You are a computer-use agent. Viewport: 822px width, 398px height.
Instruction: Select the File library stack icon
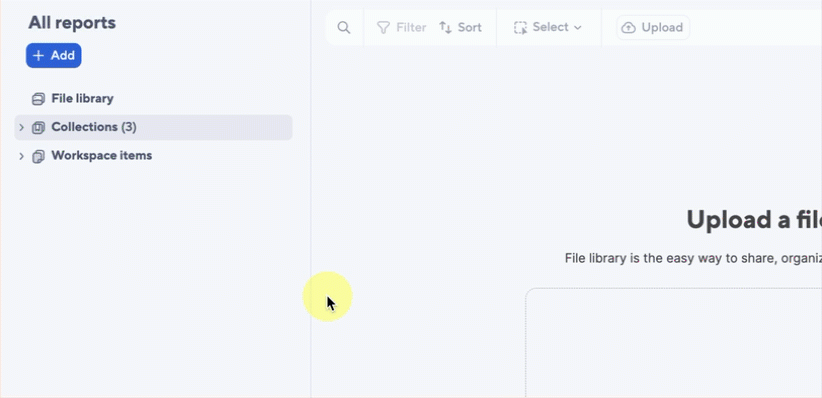pos(38,99)
